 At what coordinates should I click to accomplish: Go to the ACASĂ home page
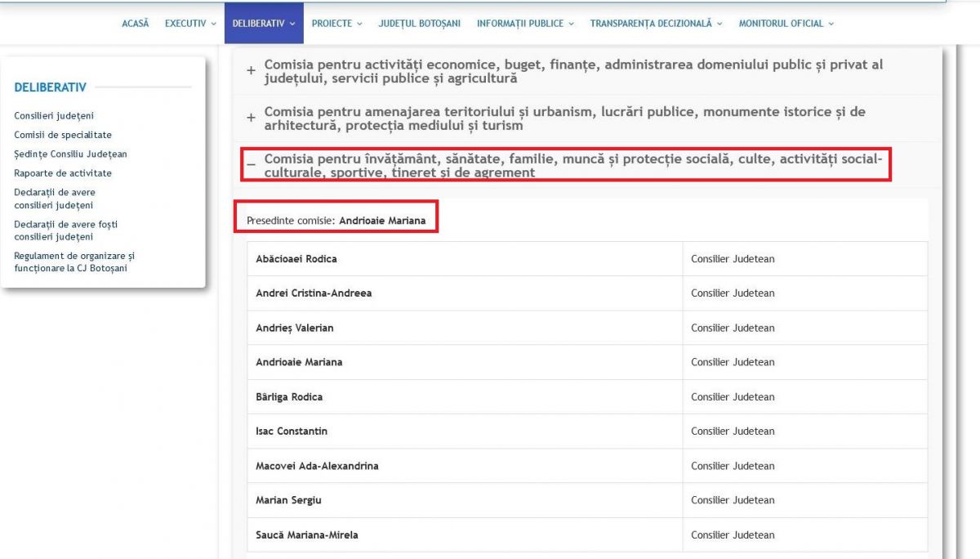pyautogui.click(x=136, y=24)
